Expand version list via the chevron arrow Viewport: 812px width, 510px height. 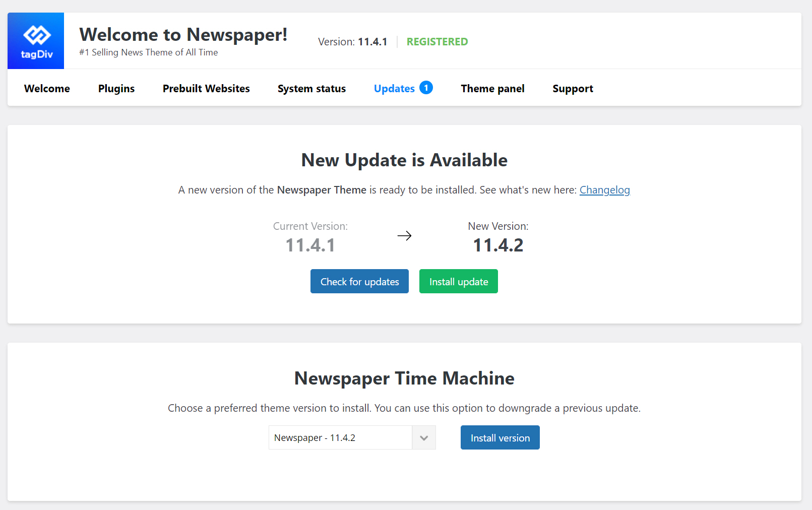pos(424,437)
